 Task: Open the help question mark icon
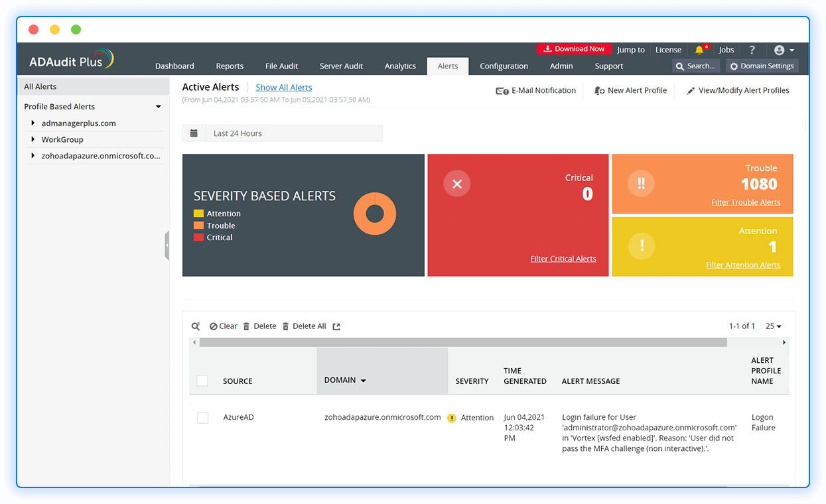click(x=752, y=50)
